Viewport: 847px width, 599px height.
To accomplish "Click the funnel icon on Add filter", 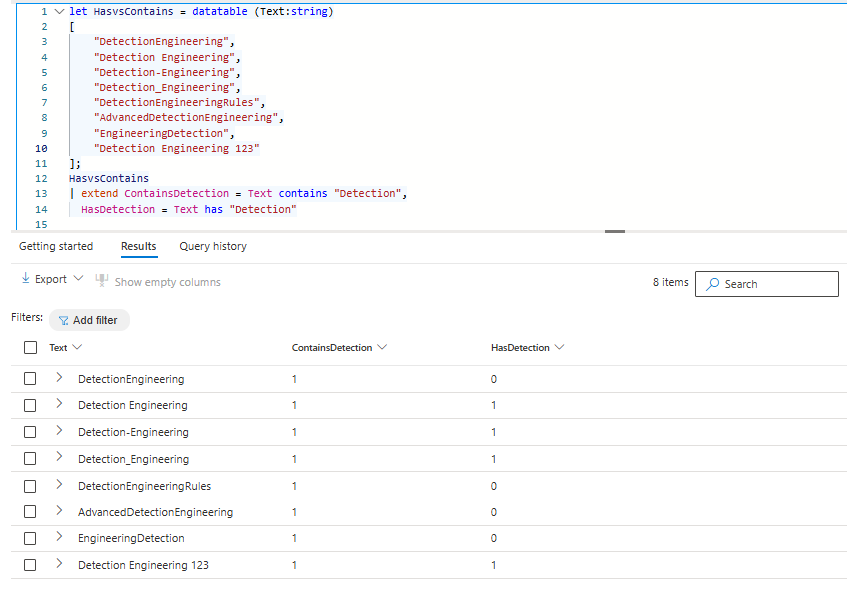I will point(64,321).
